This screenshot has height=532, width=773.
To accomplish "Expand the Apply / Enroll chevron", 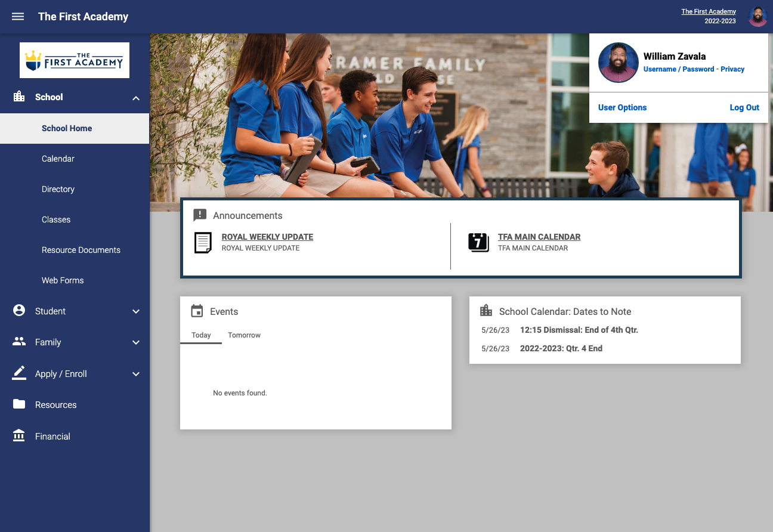I will 136,374.
